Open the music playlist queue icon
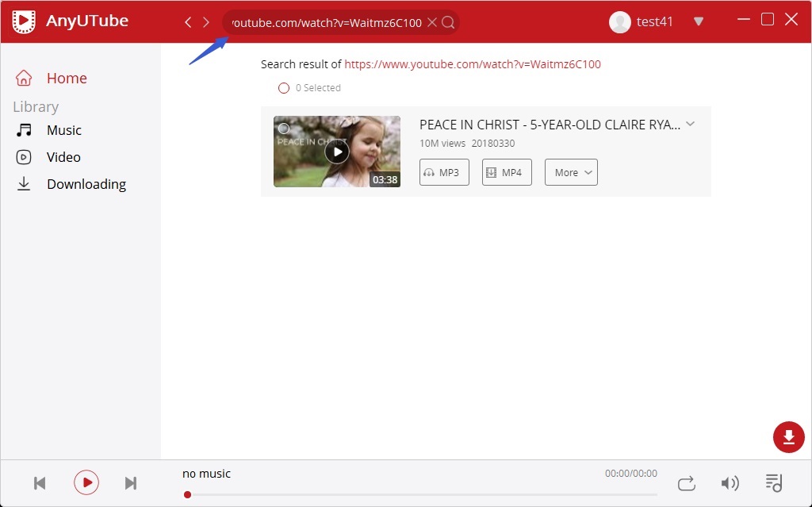This screenshot has height=507, width=812. [x=775, y=482]
